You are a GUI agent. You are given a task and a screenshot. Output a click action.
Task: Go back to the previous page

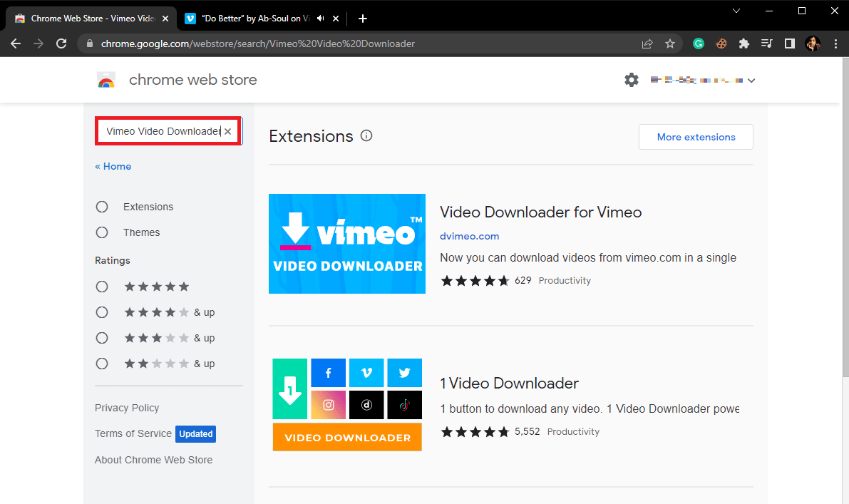[16, 44]
